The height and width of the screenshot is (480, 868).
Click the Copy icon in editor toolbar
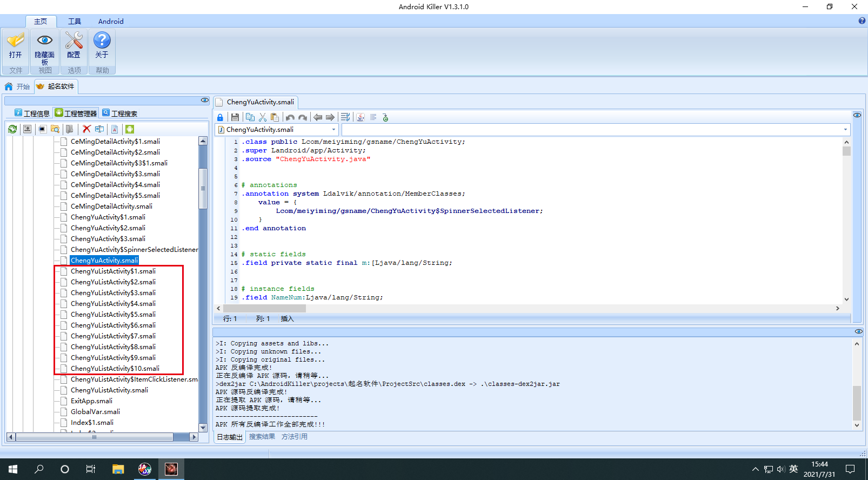[250, 117]
